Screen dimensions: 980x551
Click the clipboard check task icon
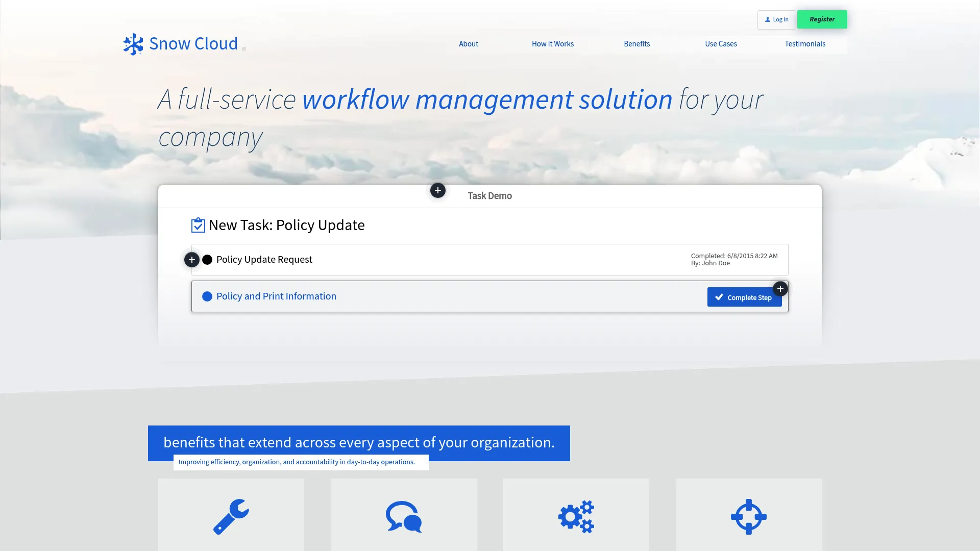click(198, 225)
